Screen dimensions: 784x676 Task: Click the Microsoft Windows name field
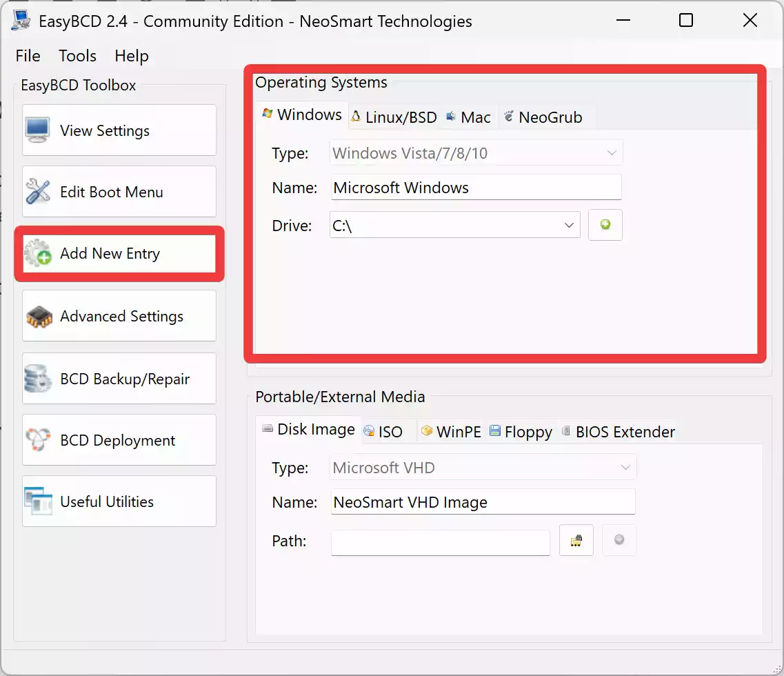(476, 188)
